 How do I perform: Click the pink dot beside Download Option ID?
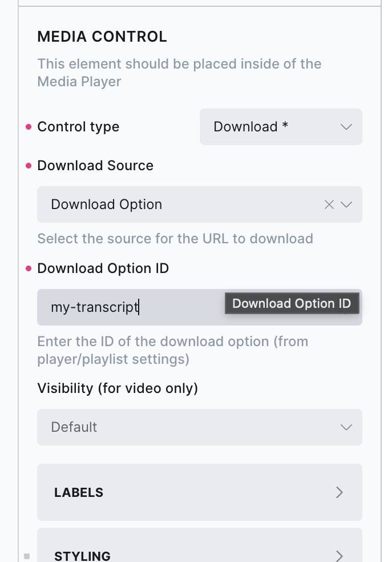click(x=29, y=268)
